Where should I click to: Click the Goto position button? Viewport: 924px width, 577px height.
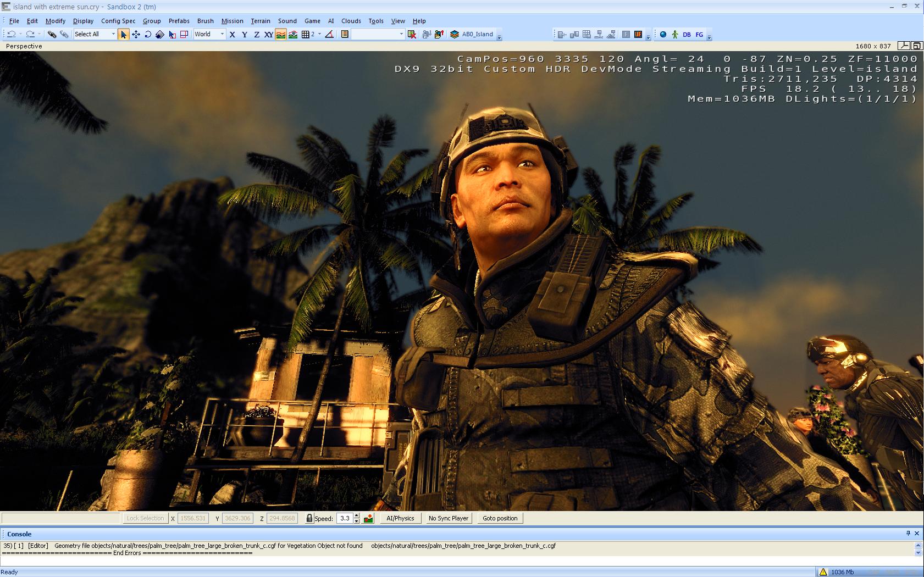(500, 518)
